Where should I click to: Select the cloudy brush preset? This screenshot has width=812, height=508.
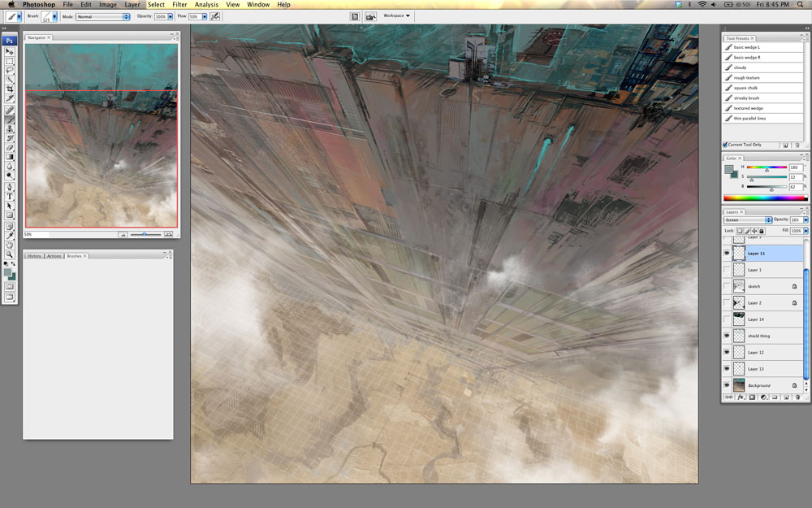[762, 67]
